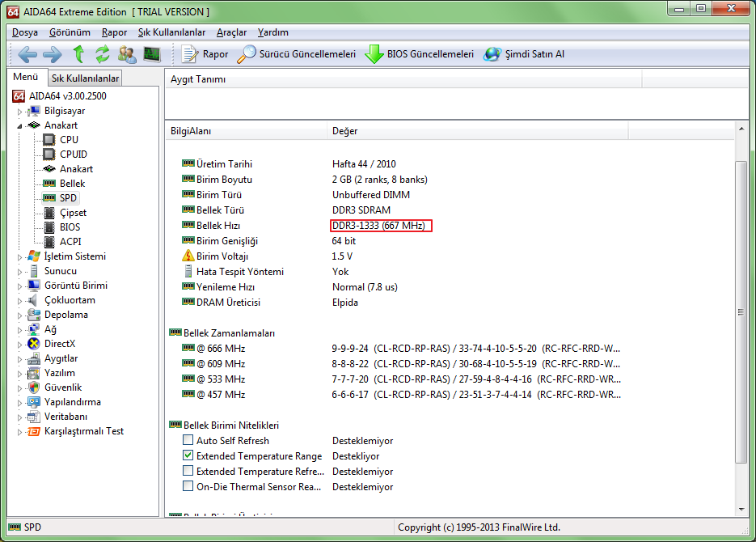This screenshot has height=542, width=756.
Task: Refresh with the green circular arrows icon
Action: 102,54
